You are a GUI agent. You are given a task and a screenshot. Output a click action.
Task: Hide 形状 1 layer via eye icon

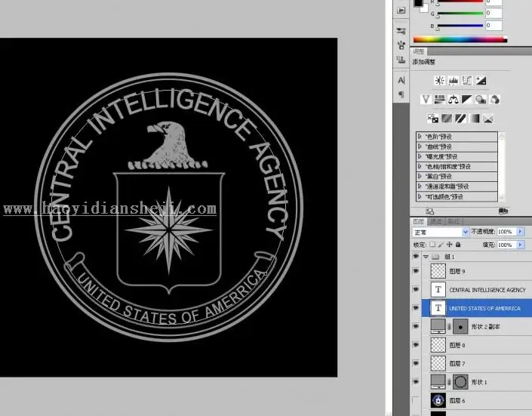pos(416,382)
